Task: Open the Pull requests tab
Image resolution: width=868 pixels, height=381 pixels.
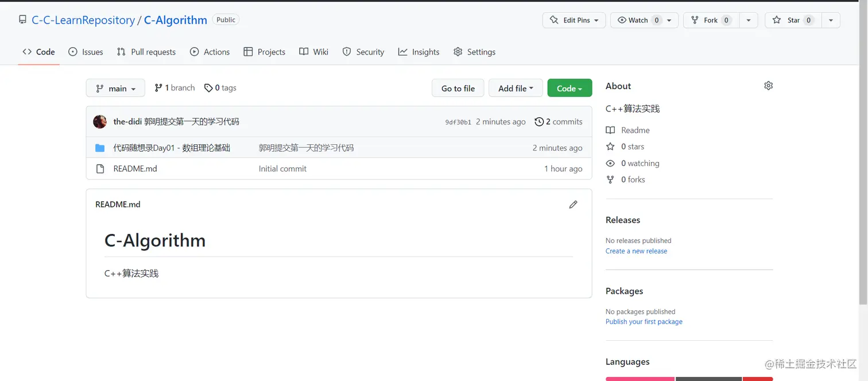Action: tap(146, 52)
